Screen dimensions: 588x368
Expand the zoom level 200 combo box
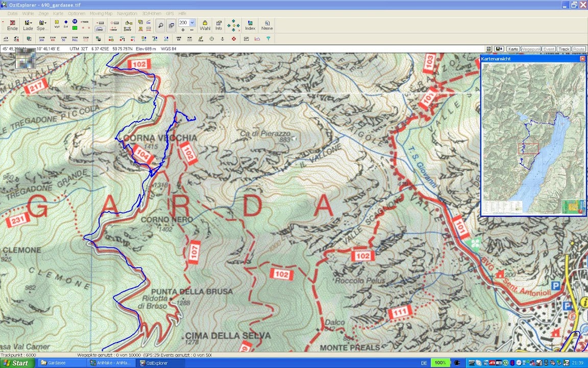click(192, 22)
